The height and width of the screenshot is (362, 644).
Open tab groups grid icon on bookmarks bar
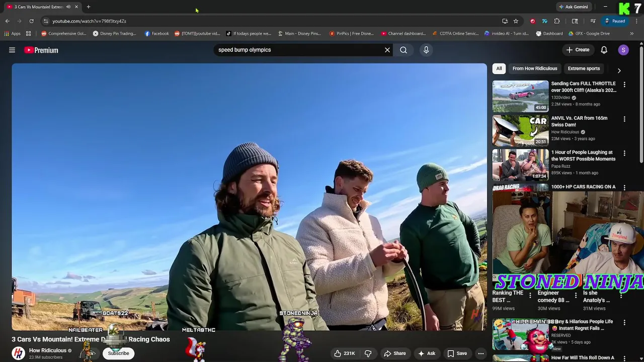29,34
